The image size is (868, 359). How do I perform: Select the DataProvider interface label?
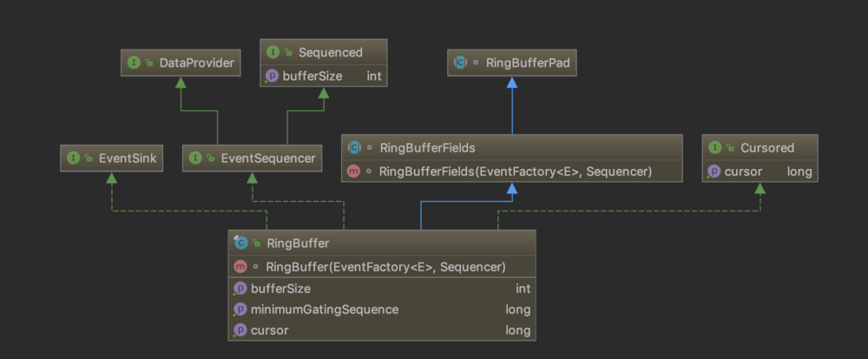point(197,63)
